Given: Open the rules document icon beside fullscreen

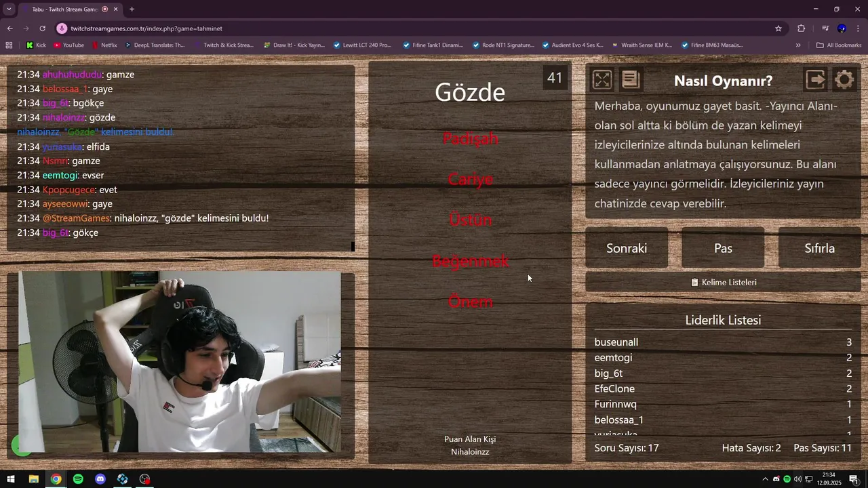Looking at the screenshot, I should pyautogui.click(x=631, y=80).
